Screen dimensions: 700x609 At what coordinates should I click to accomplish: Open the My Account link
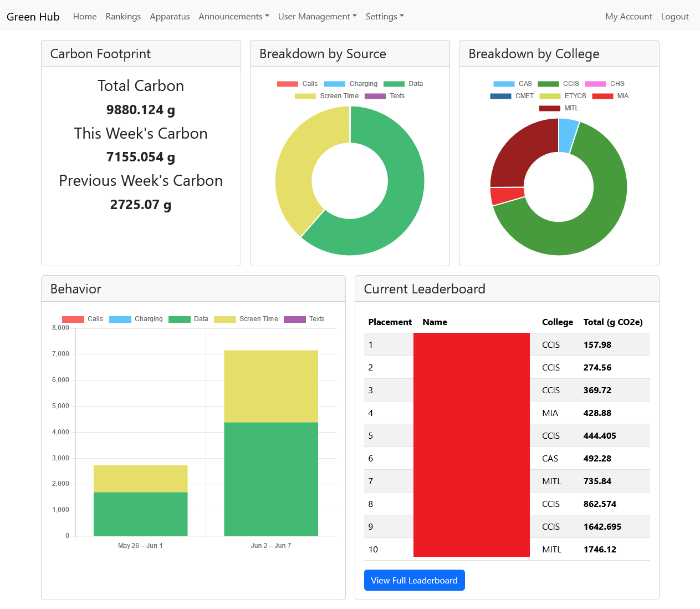pyautogui.click(x=629, y=17)
